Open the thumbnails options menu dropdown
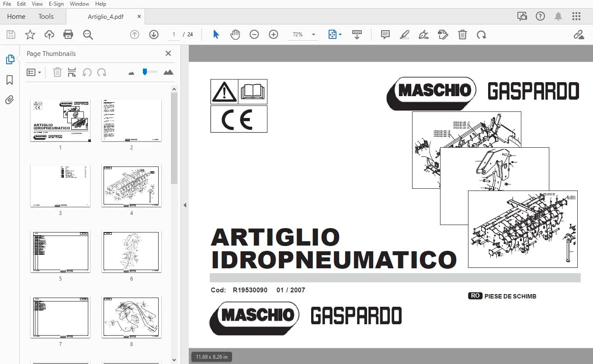 click(34, 73)
